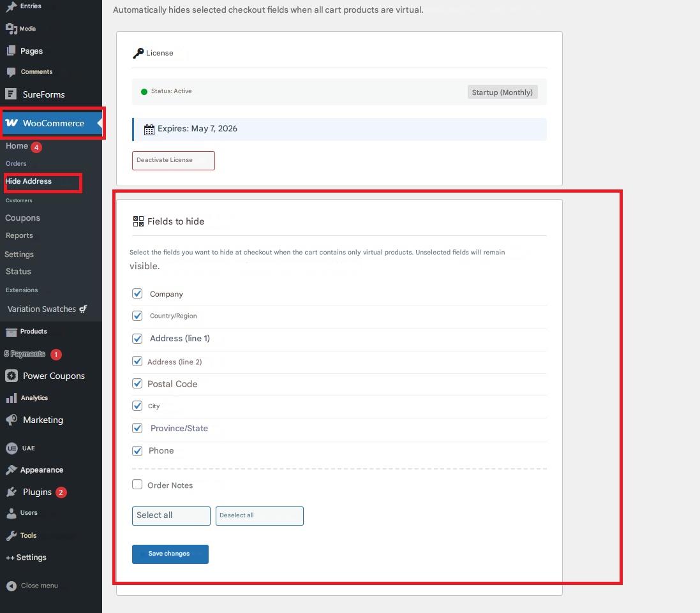Open the Appearance brush icon

coord(11,470)
